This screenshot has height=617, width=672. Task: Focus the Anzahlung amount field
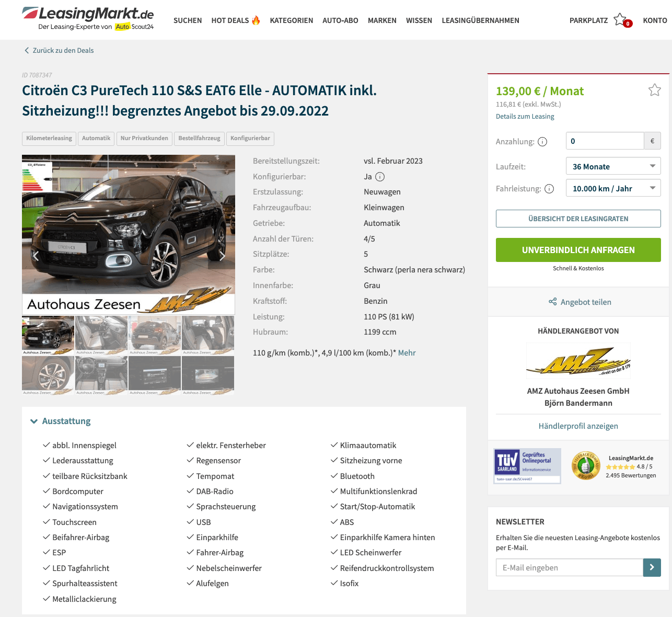pos(605,141)
